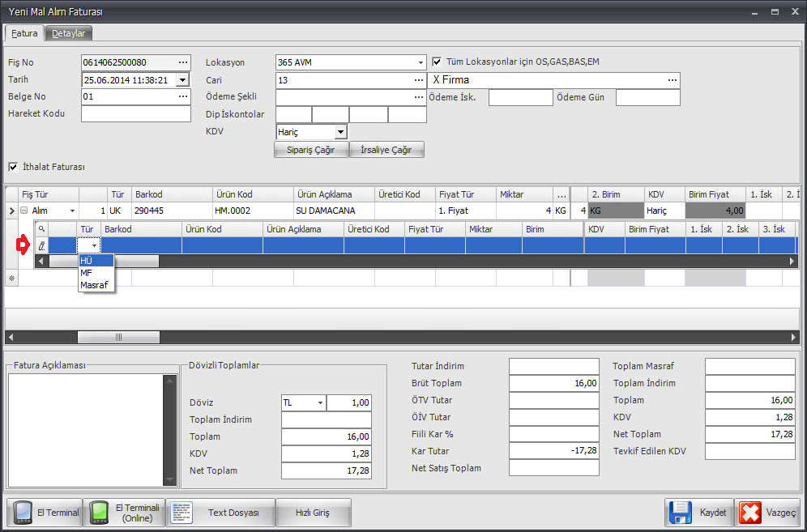Click the İrsaliye Çağır button

(x=386, y=150)
